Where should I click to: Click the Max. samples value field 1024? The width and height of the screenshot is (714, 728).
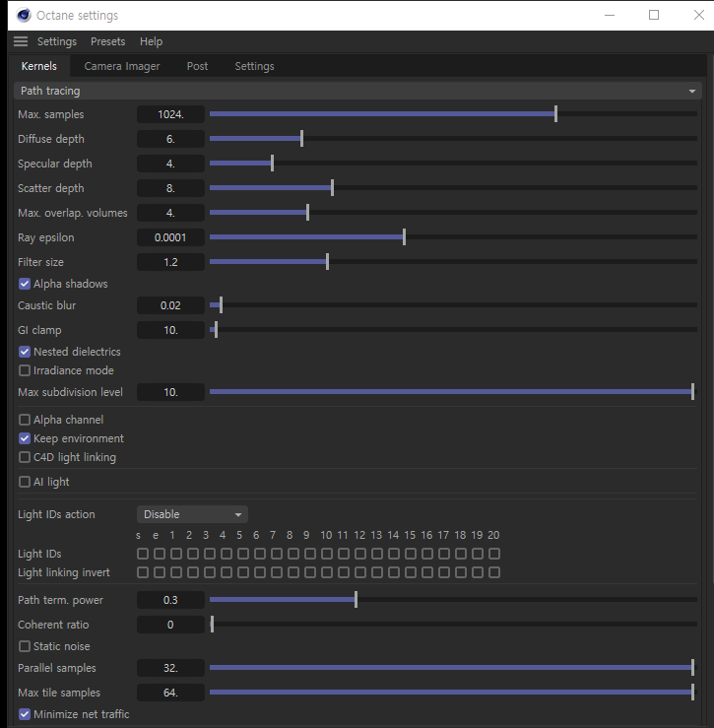[x=170, y=114]
